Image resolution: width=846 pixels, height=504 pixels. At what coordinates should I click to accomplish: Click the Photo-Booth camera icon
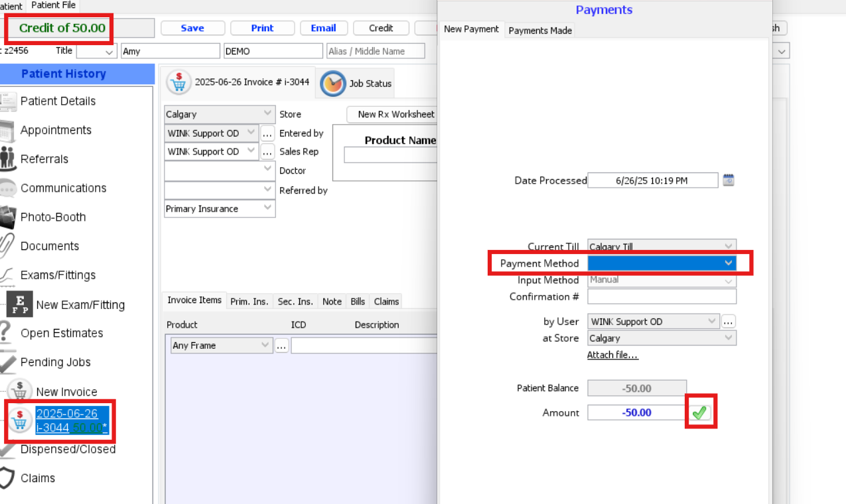coord(7,217)
